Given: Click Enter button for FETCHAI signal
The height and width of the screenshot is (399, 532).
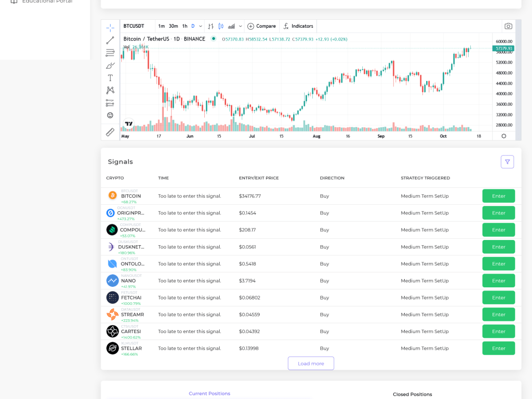Looking at the screenshot, I should point(498,297).
